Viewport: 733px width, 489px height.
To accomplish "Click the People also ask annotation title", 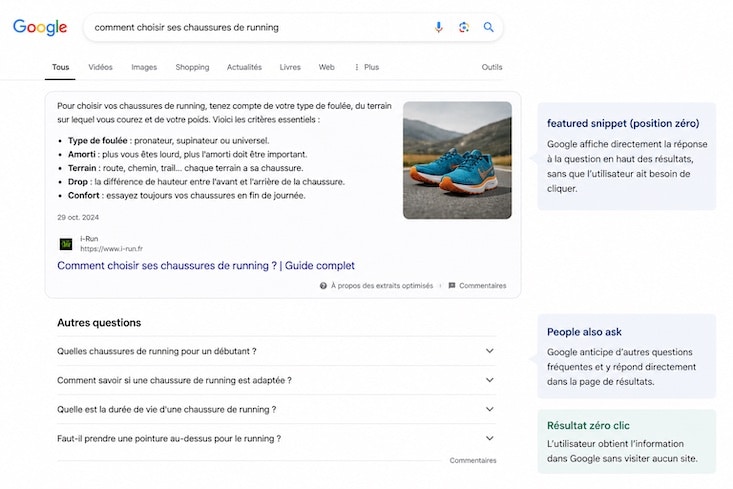I will point(584,332).
